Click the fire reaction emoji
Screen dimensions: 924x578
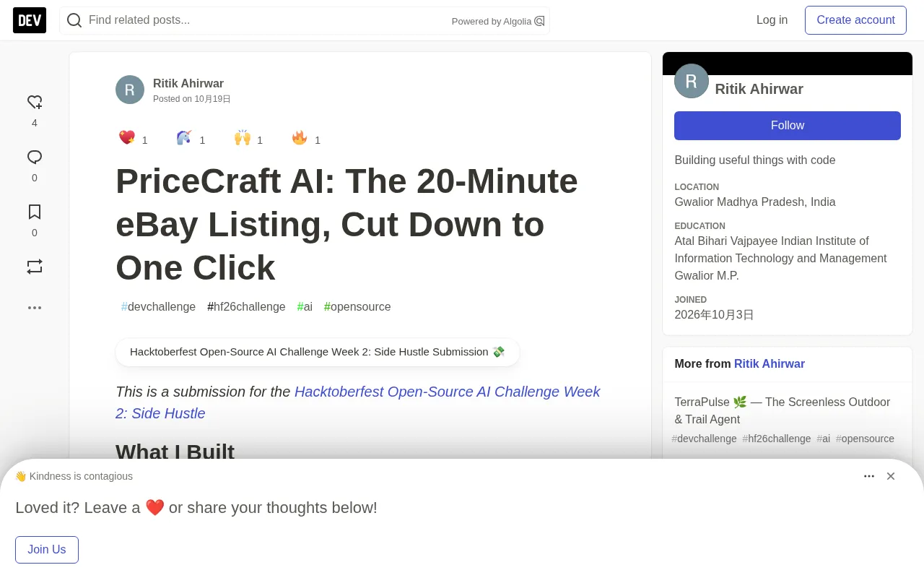click(x=300, y=137)
